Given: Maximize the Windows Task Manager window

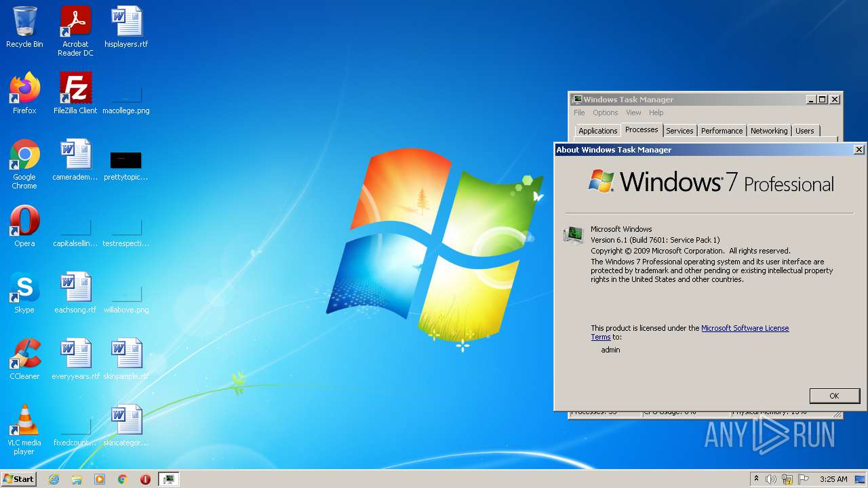Looking at the screenshot, I should (823, 100).
